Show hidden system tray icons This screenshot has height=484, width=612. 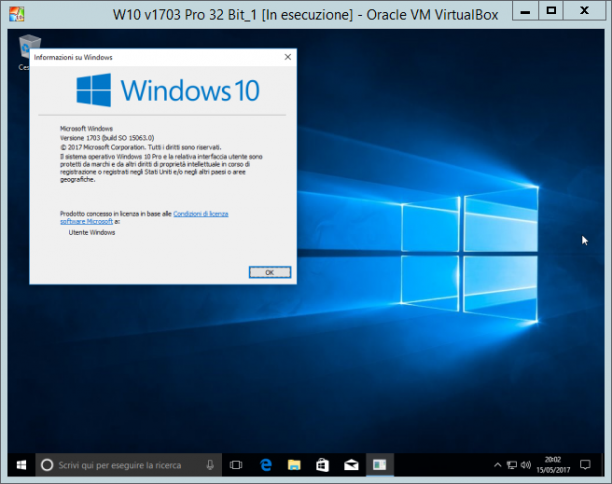click(x=497, y=465)
